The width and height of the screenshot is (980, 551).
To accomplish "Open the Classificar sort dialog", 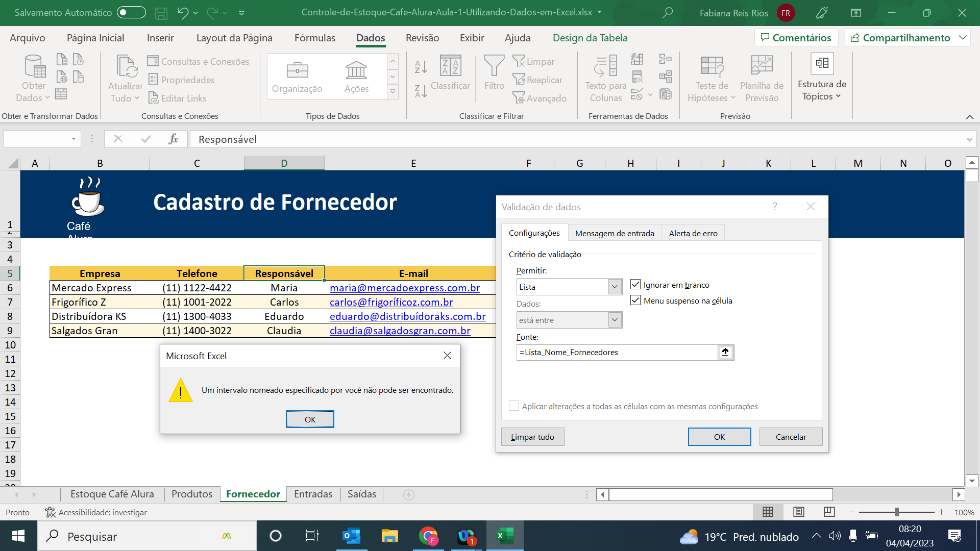I will pos(450,73).
